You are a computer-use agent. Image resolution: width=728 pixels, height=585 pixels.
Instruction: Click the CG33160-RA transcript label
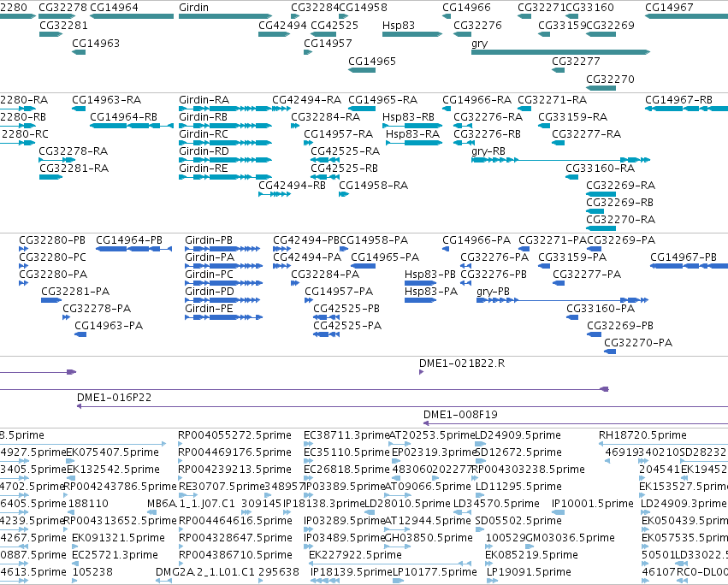click(600, 168)
